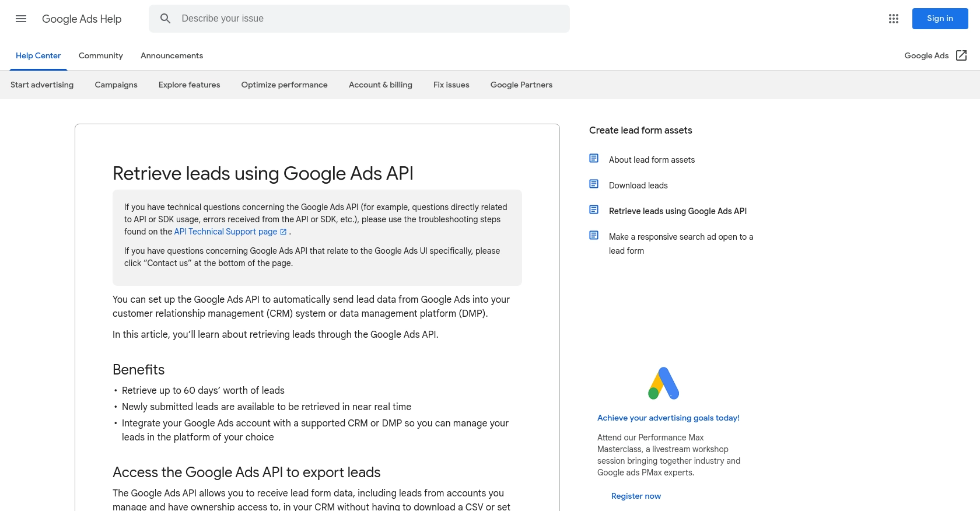Open Make a responsive search ad open to a lead form

tap(681, 244)
